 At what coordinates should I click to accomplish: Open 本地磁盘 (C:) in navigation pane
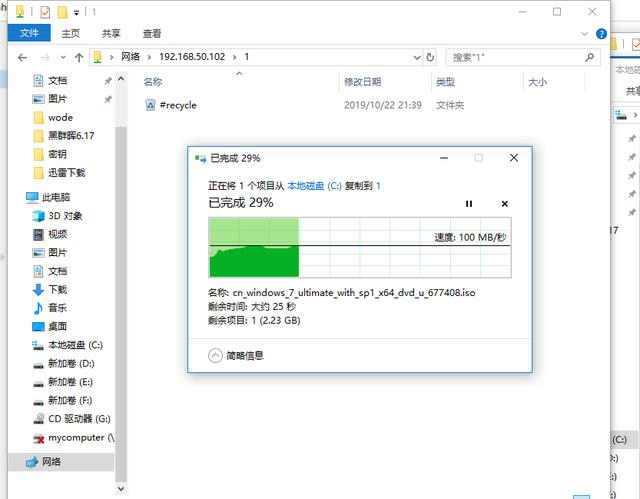(75, 345)
